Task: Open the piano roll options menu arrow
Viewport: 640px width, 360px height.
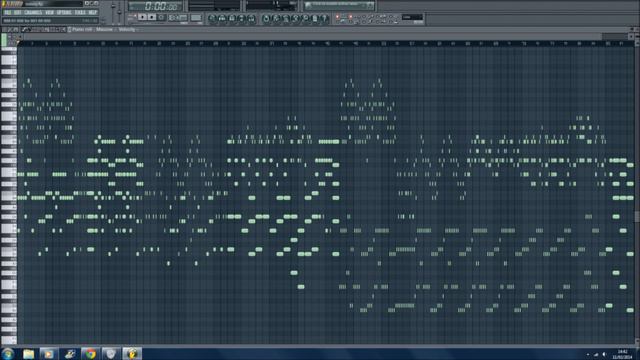Action: tap(4, 29)
